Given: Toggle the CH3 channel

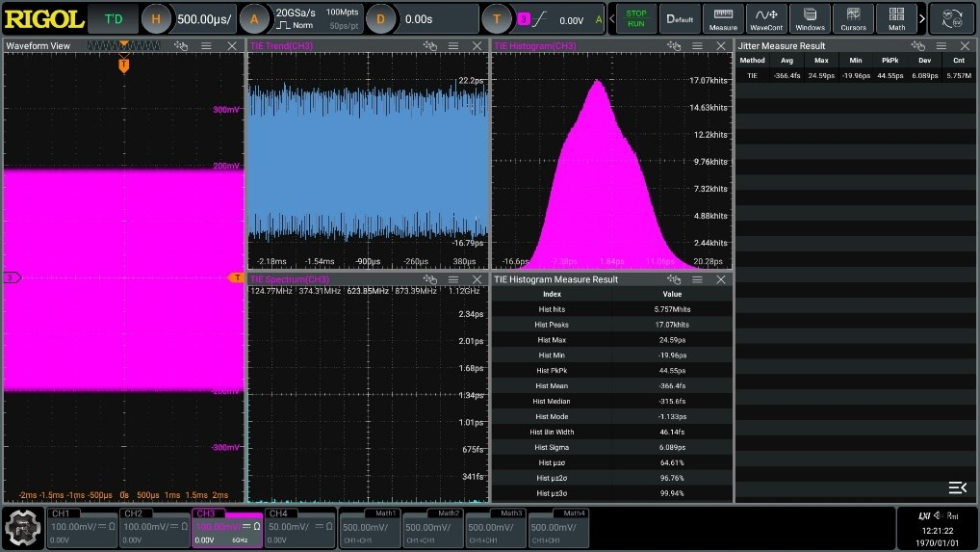Looking at the screenshot, I should pyautogui.click(x=227, y=528).
